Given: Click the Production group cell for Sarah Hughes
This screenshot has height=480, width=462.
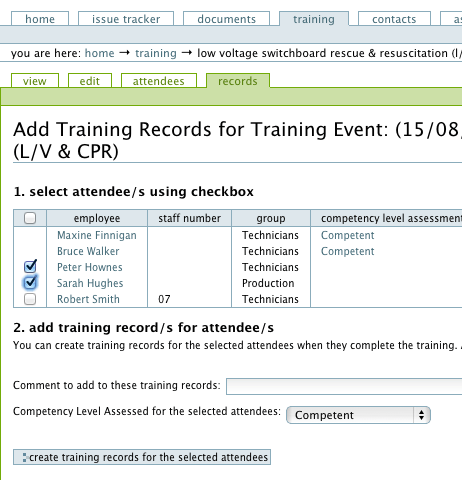Looking at the screenshot, I should coord(268,283).
